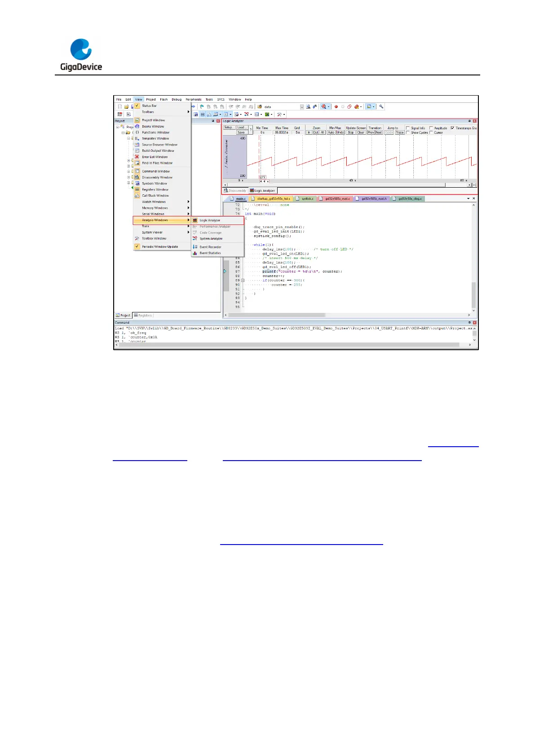Open the Debug menu

[x=177, y=100]
